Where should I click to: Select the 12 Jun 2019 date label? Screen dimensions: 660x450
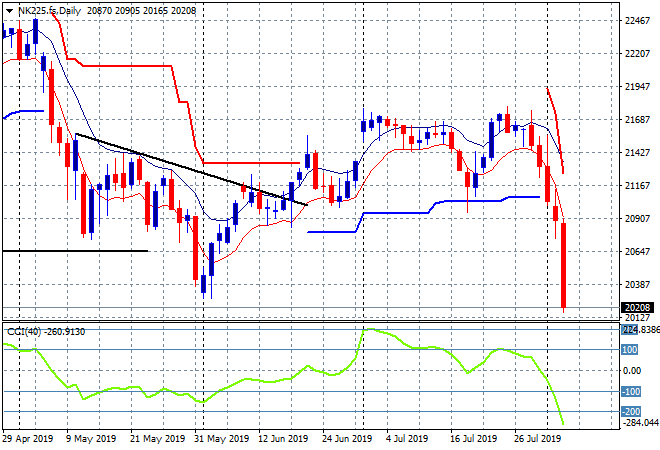pos(283,439)
